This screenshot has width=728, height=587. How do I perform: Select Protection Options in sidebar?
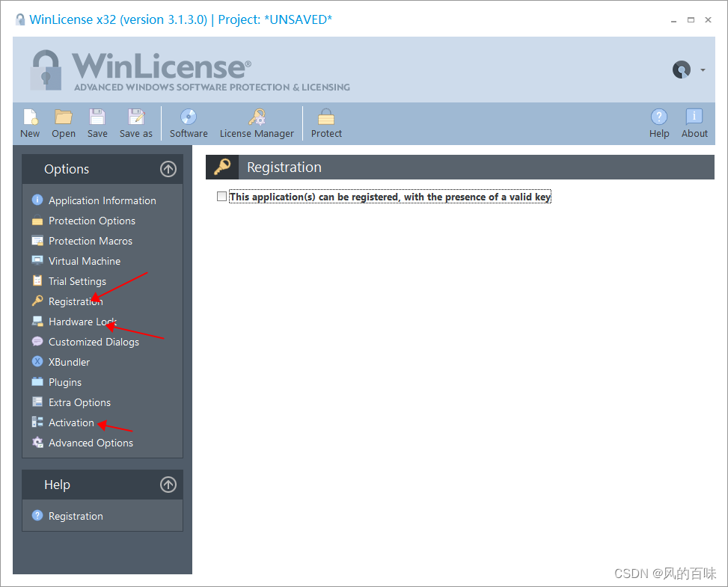tap(92, 221)
